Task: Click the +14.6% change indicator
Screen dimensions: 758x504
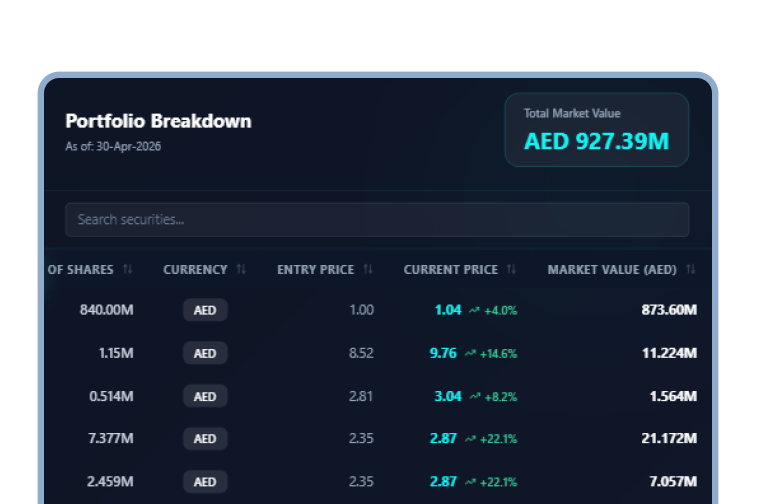Action: point(498,354)
